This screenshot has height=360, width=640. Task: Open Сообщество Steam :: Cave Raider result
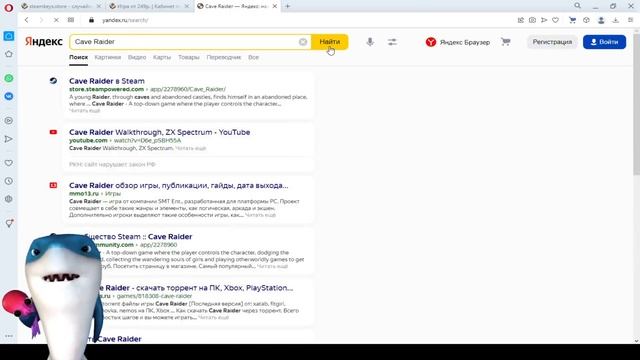tap(138, 236)
